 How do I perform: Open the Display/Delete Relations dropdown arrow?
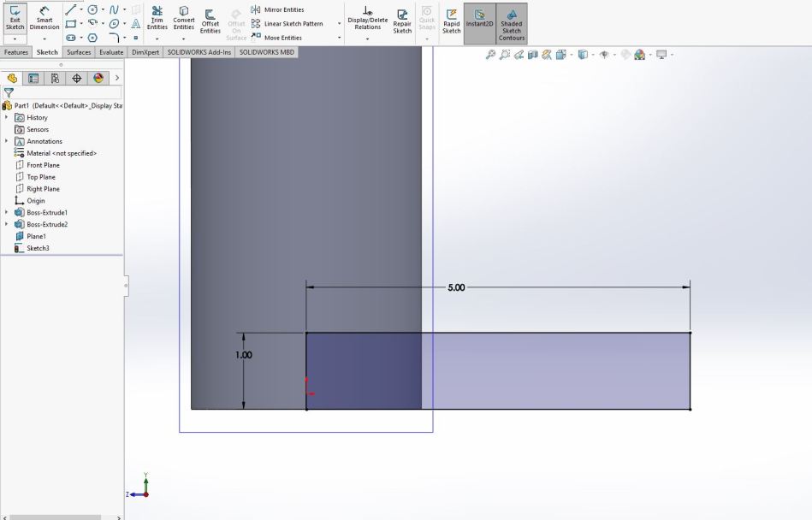pos(367,38)
